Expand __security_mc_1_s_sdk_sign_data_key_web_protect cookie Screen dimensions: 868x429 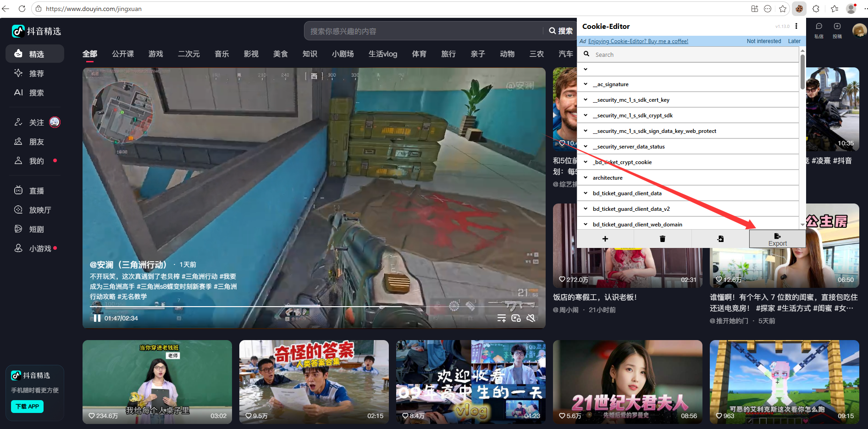(688, 131)
